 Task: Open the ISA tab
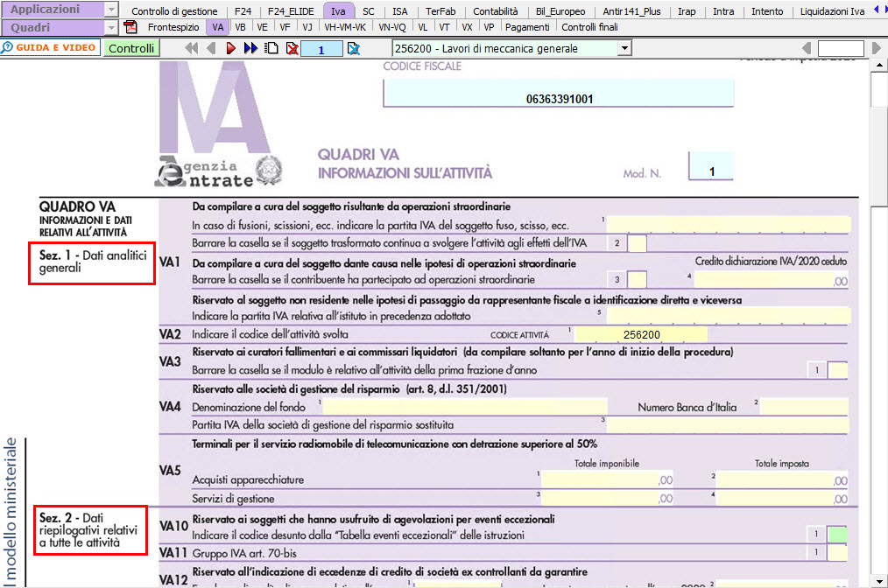[x=400, y=11]
